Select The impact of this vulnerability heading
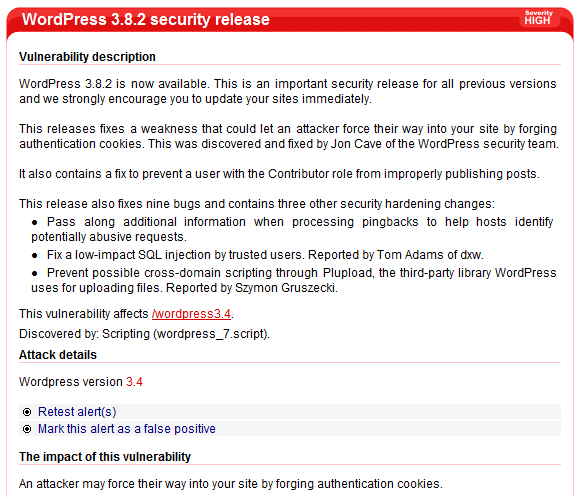The height and width of the screenshot is (499, 578). 105,457
